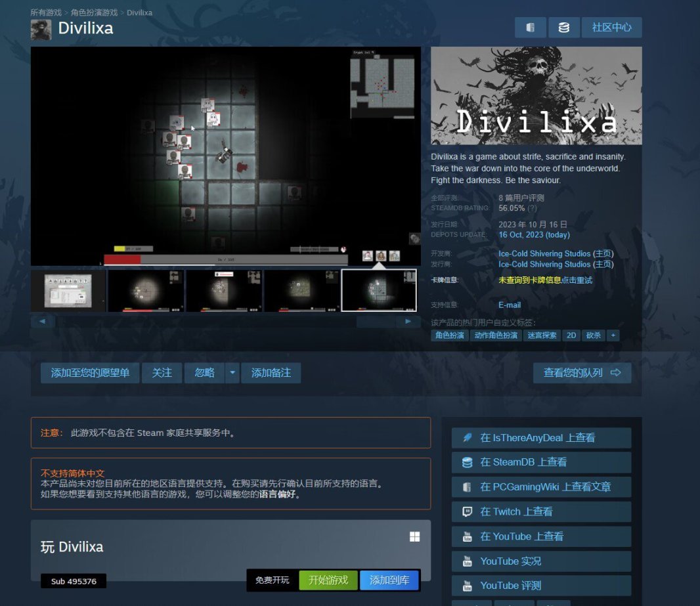Screen dimensions: 700x606
Task: Click the 关注 follow button
Action: 162,373
